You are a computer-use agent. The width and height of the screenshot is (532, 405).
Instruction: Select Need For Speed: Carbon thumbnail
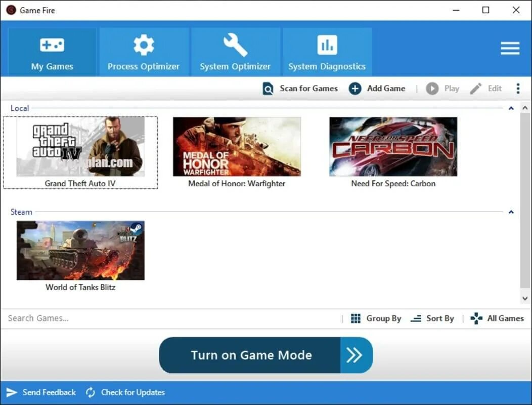pos(393,146)
